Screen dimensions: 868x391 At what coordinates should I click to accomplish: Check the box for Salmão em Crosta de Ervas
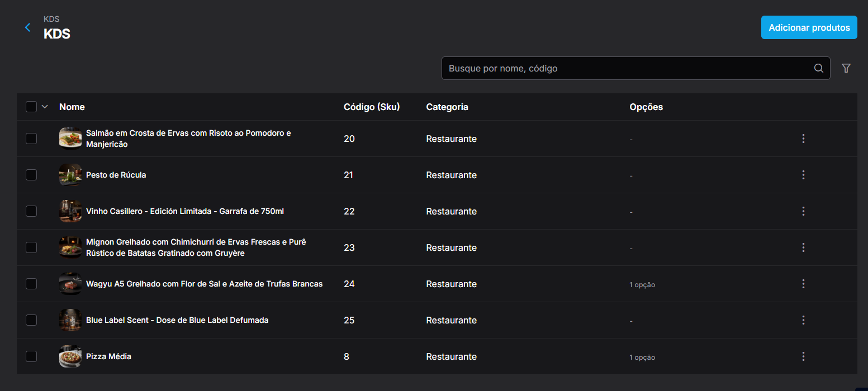point(31,139)
